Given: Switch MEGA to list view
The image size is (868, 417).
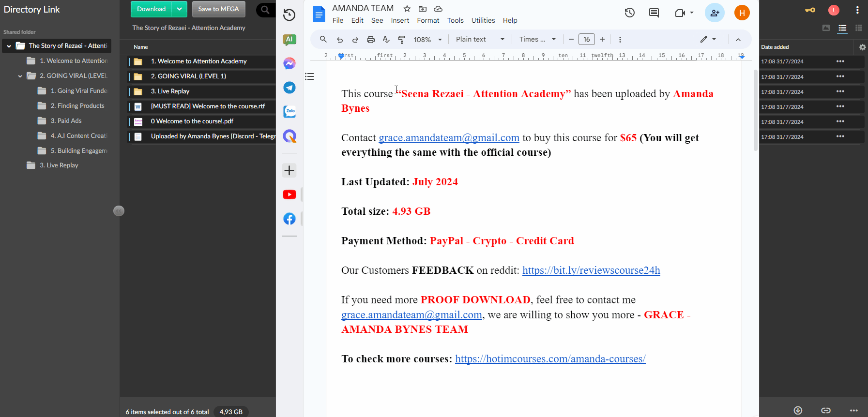Looking at the screenshot, I should (842, 28).
